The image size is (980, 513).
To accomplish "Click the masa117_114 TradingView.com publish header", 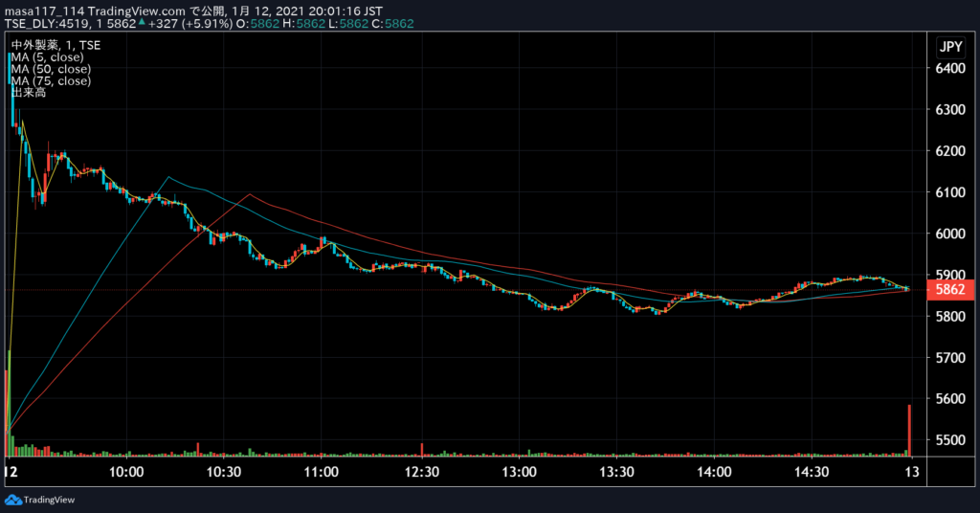I will pos(193,11).
